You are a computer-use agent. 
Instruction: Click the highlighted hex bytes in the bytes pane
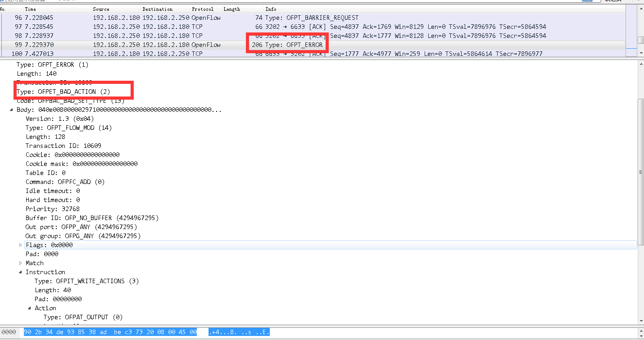110,332
